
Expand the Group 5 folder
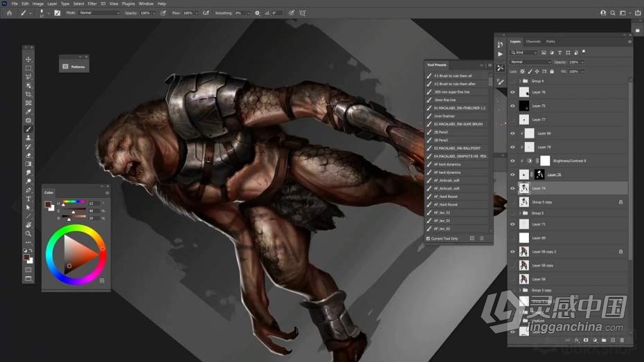(x=519, y=213)
